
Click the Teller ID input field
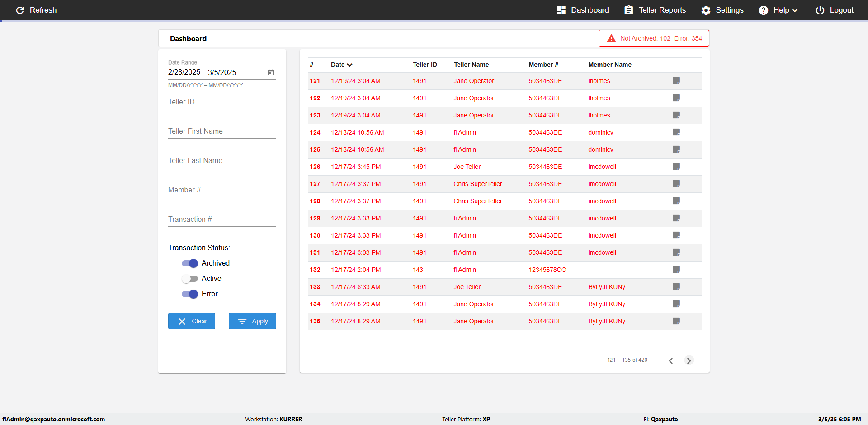coord(222,102)
